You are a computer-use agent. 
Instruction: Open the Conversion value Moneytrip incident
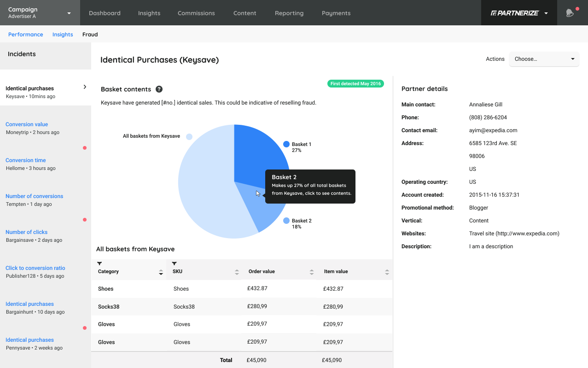[x=27, y=124]
